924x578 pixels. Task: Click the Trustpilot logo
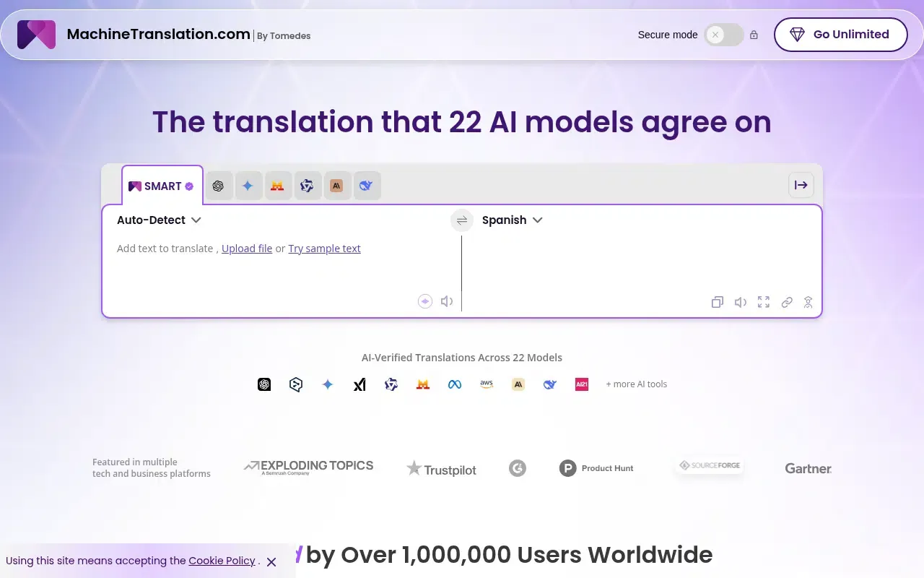[441, 469]
